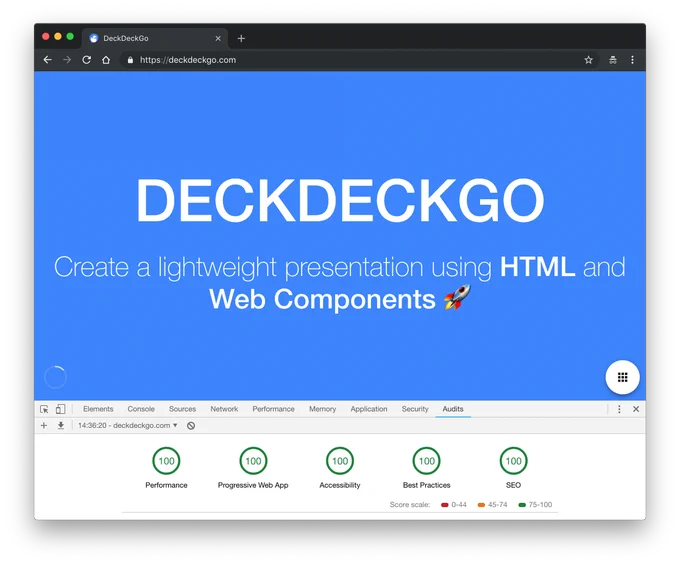Click the incognito icon in the toolbar

point(612,60)
